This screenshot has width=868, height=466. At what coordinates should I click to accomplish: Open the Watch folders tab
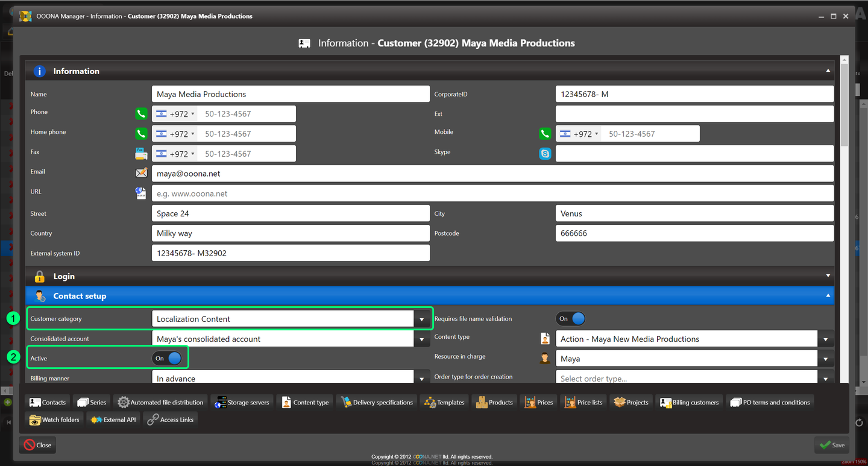(54, 420)
